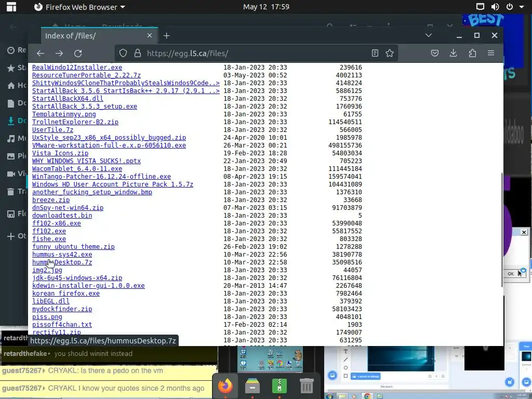The width and height of the screenshot is (532, 399).
Task: Click the network status icon in top bar
Action: (x=480, y=6)
